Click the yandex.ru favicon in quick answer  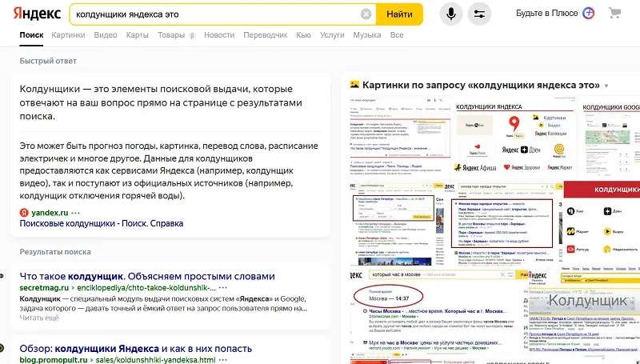click(24, 213)
